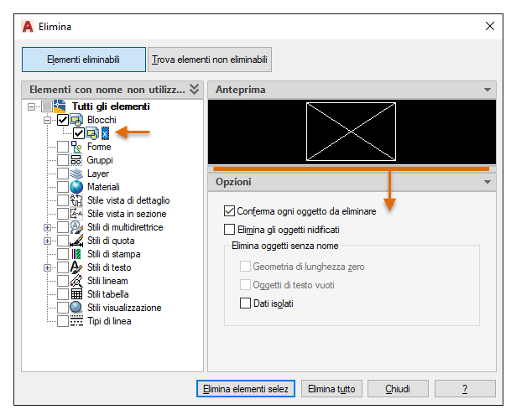Image resolution: width=511 pixels, height=420 pixels.
Task: Click the Tipi di linea icon
Action: [76, 321]
